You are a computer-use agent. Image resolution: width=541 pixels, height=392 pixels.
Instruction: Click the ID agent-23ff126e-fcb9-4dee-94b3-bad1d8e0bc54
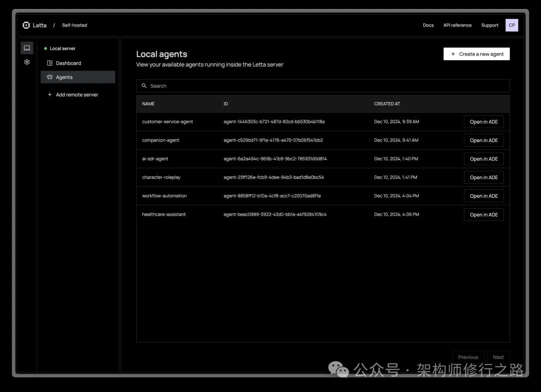tap(274, 178)
